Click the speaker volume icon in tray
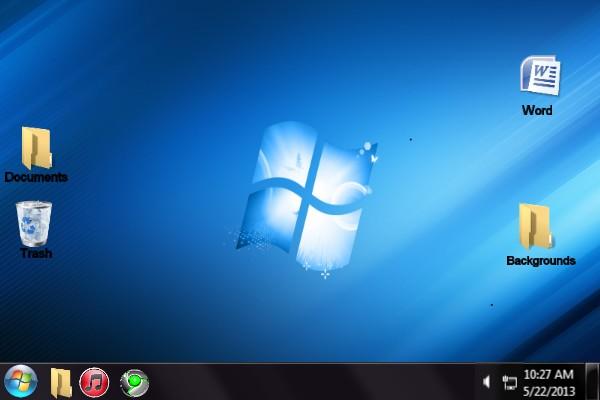The height and width of the screenshot is (400, 600). click(487, 382)
